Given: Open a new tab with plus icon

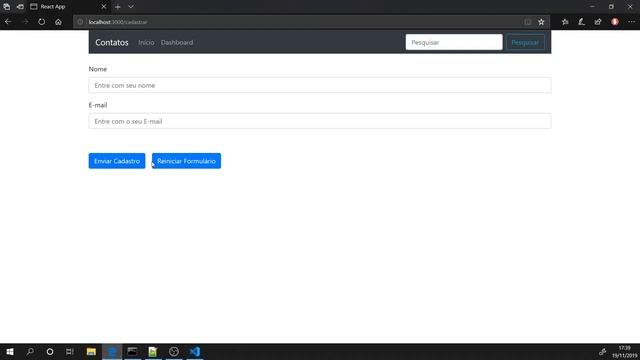Looking at the screenshot, I should [x=118, y=7].
